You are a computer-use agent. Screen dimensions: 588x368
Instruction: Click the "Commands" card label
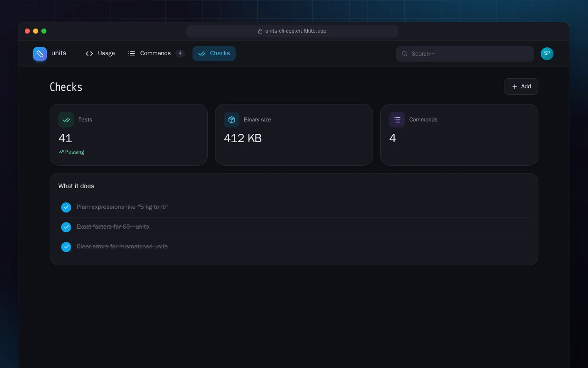pyautogui.click(x=424, y=120)
